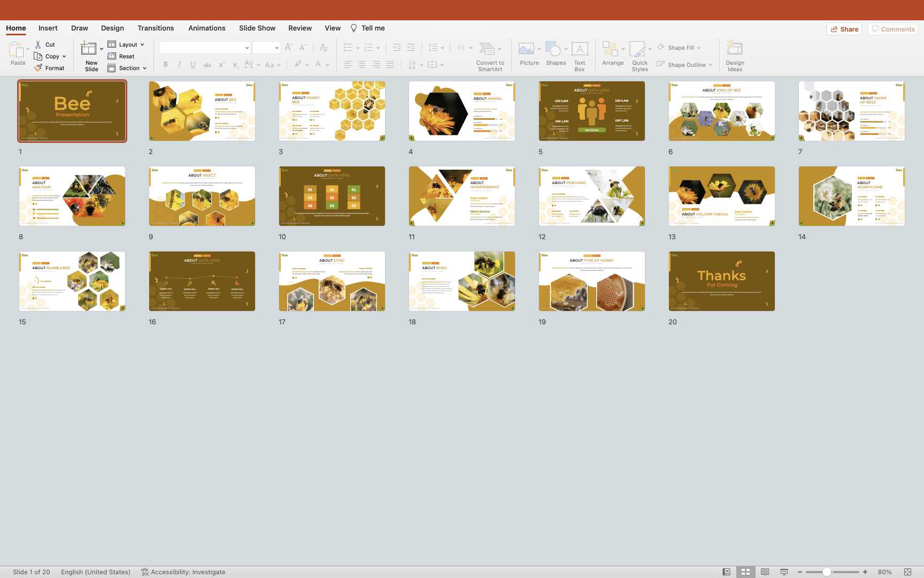Switch to Normal view in status bar

pyautogui.click(x=726, y=572)
